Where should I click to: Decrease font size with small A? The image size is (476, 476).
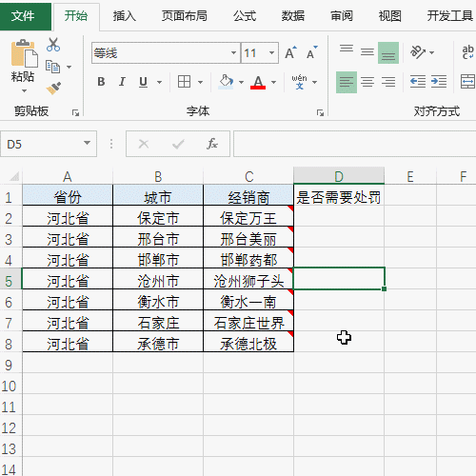tap(312, 53)
